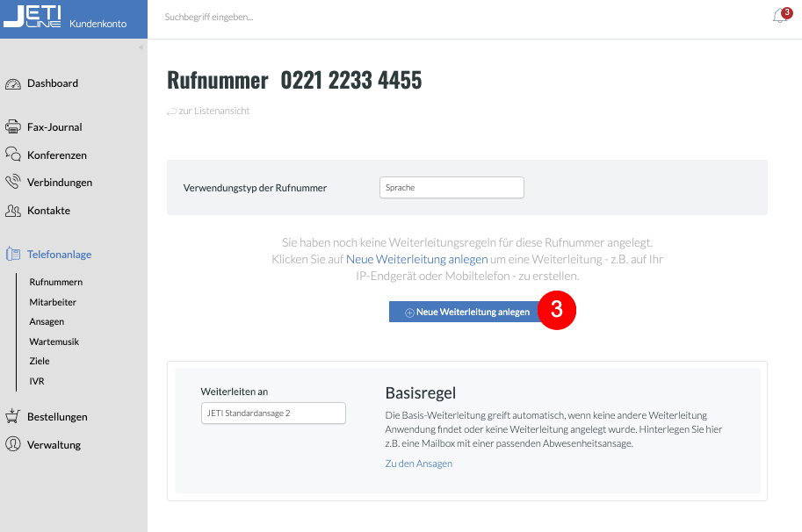The height and width of the screenshot is (532, 802).
Task: Open Rufnummern submenu item
Action: point(55,283)
